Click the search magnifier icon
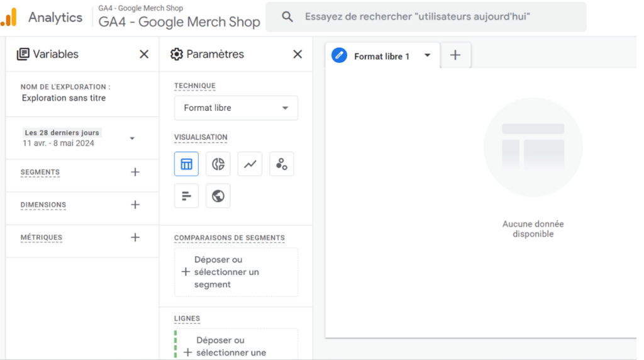The height and width of the screenshot is (360, 644). click(287, 17)
